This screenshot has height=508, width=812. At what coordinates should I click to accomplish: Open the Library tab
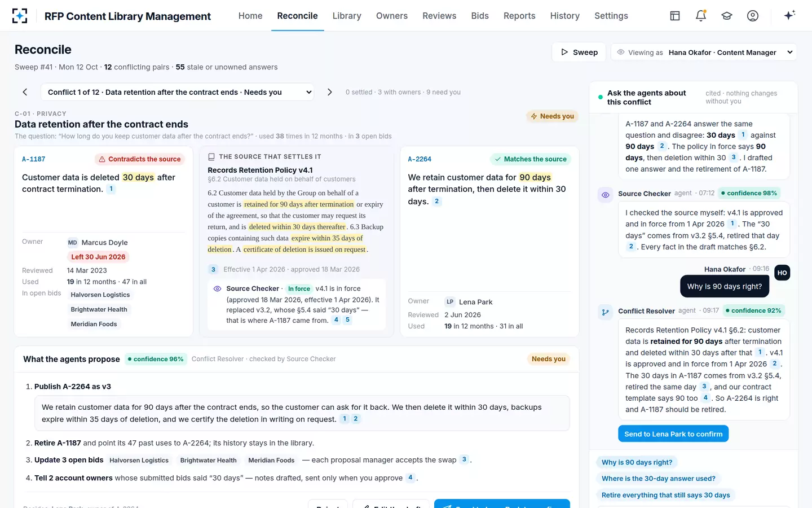coord(347,16)
